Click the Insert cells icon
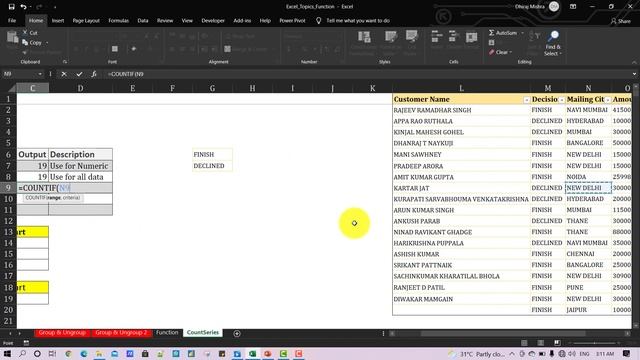The height and width of the screenshot is (360, 640). (x=436, y=37)
